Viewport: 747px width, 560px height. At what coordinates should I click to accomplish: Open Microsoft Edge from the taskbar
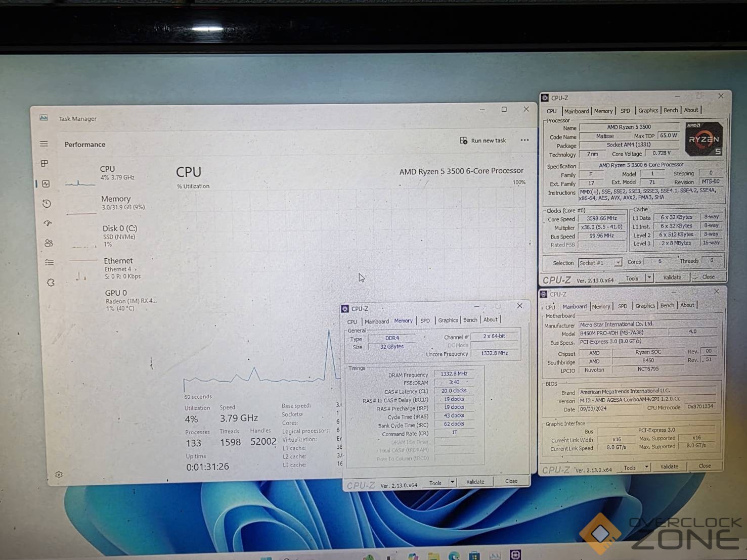point(454,556)
